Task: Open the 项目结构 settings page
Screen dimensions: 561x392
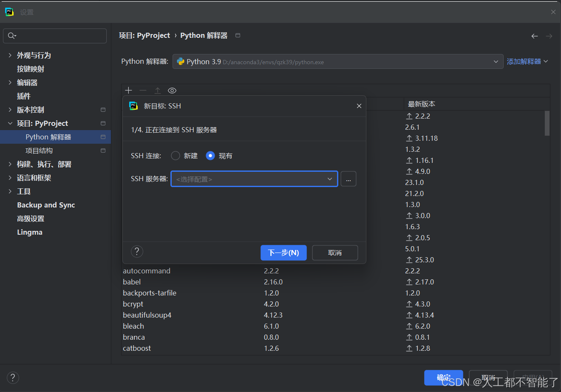Action: 39,151
